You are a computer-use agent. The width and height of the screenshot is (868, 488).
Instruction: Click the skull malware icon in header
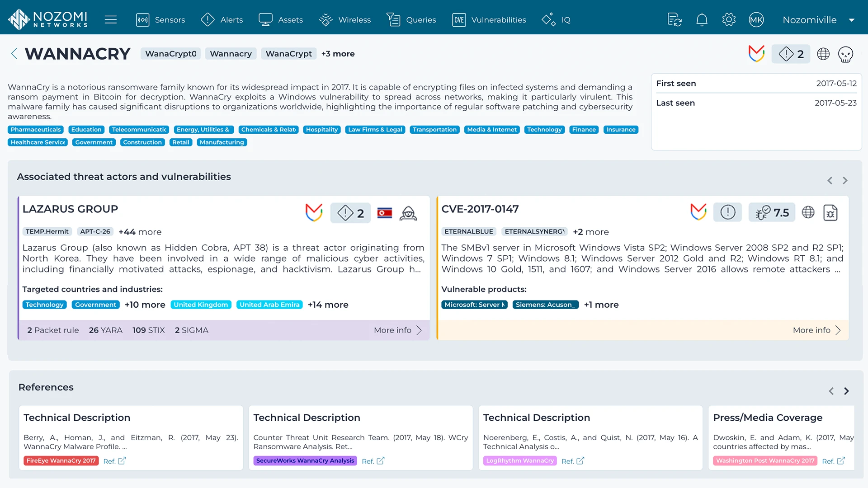pos(845,54)
